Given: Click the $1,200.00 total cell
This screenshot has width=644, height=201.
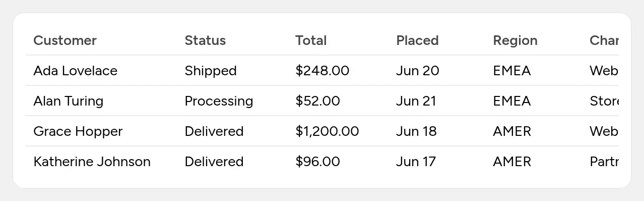Looking at the screenshot, I should 327,131.
